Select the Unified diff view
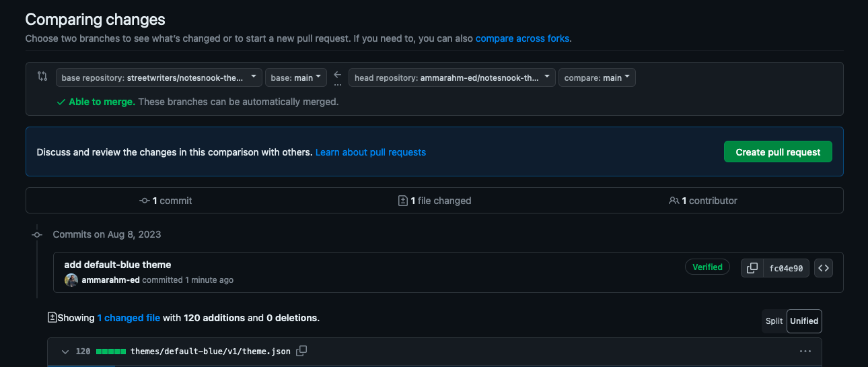The width and height of the screenshot is (868, 367). (x=804, y=321)
